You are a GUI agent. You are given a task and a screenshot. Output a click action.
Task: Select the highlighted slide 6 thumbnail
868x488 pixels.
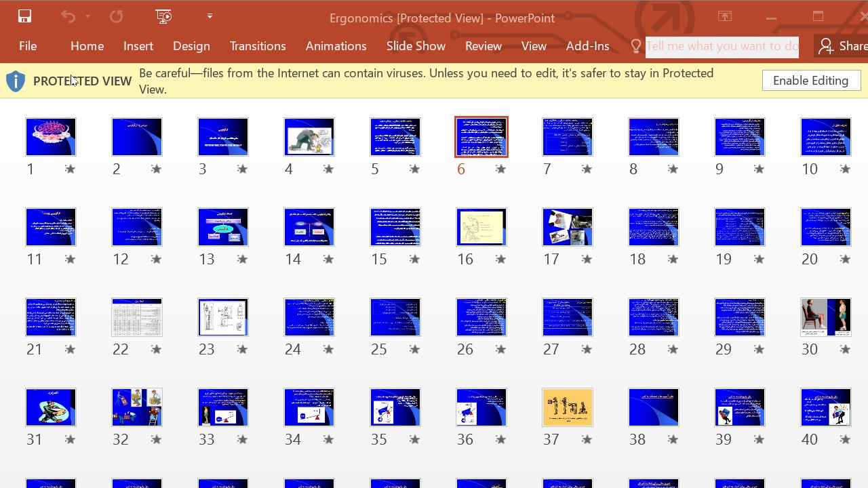click(481, 137)
